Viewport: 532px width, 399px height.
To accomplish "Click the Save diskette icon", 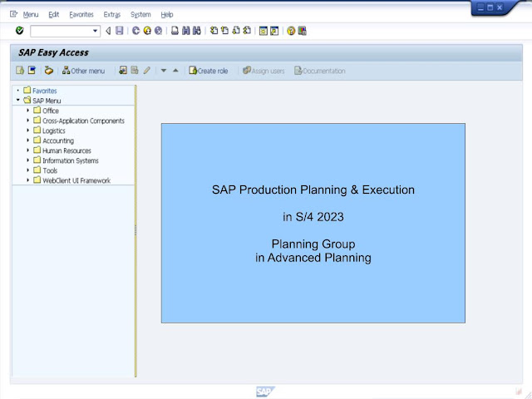I will click(120, 31).
